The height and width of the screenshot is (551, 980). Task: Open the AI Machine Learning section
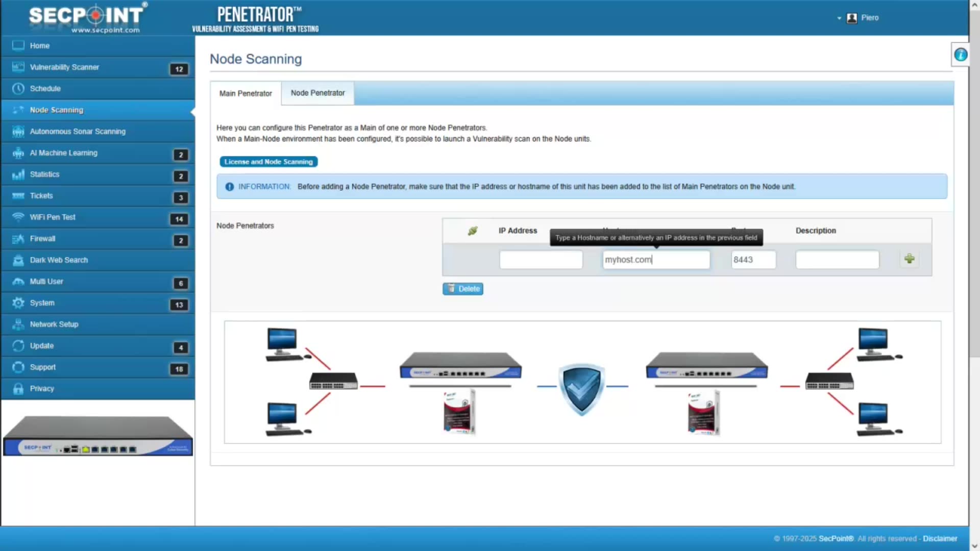(63, 153)
